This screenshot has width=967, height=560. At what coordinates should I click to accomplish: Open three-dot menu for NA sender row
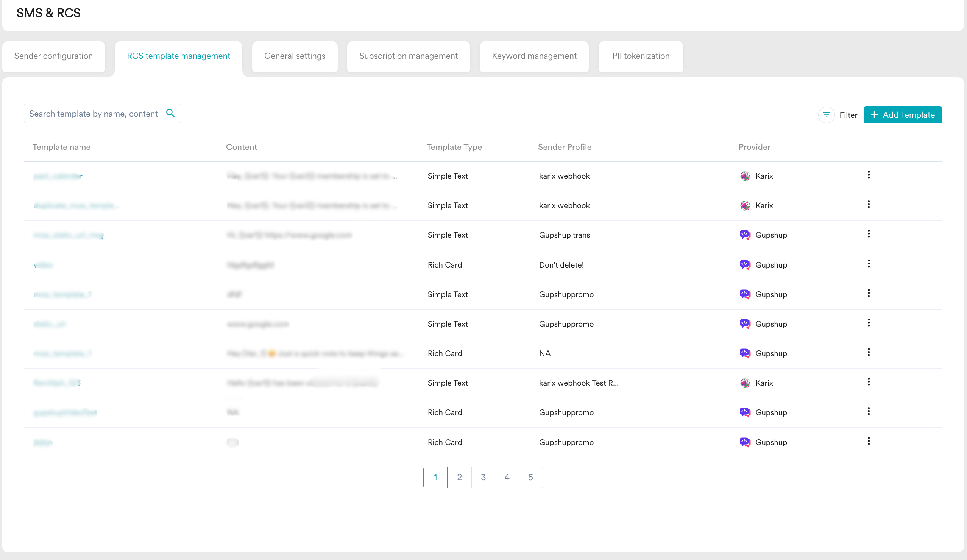869,353
